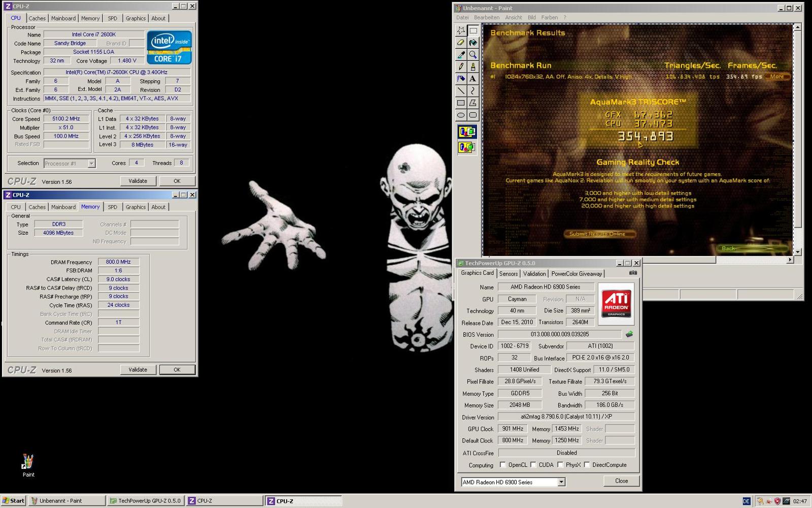Viewport: 812px width, 508px height.
Task: Open the Validation tab in GPU-Z
Action: (x=534, y=274)
